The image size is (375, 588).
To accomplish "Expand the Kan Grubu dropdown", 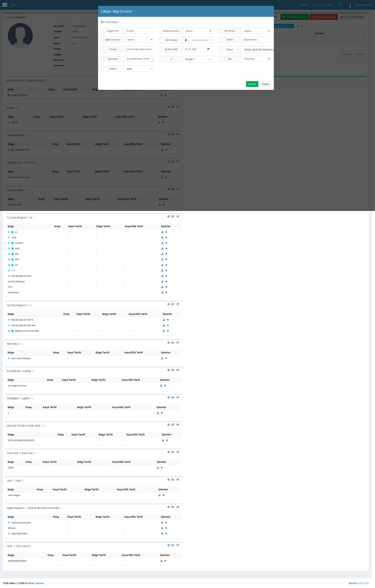I will click(256, 31).
